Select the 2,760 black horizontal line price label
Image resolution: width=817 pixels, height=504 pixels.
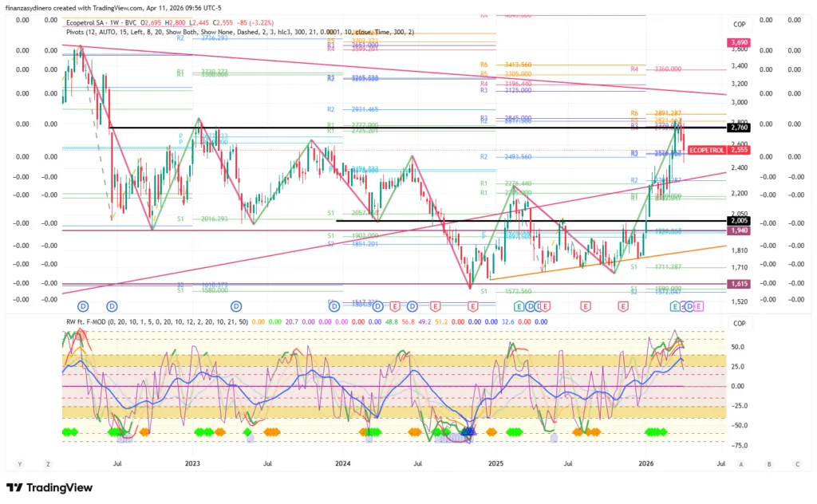coord(738,128)
